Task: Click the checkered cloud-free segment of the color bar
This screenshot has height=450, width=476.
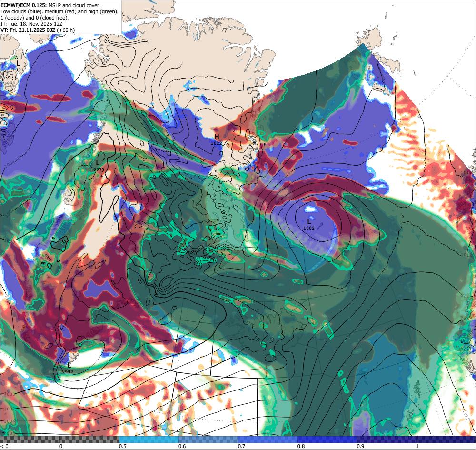Action: (59, 440)
